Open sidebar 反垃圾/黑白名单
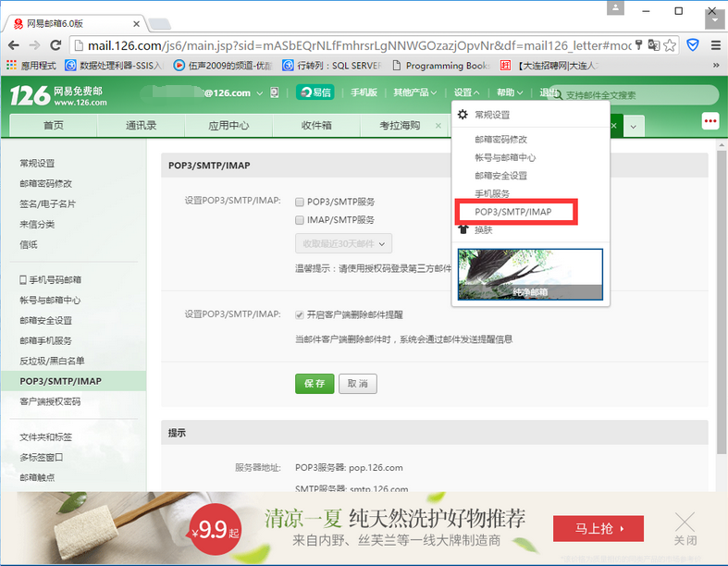Viewport: 728px width, 566px height. [52, 361]
